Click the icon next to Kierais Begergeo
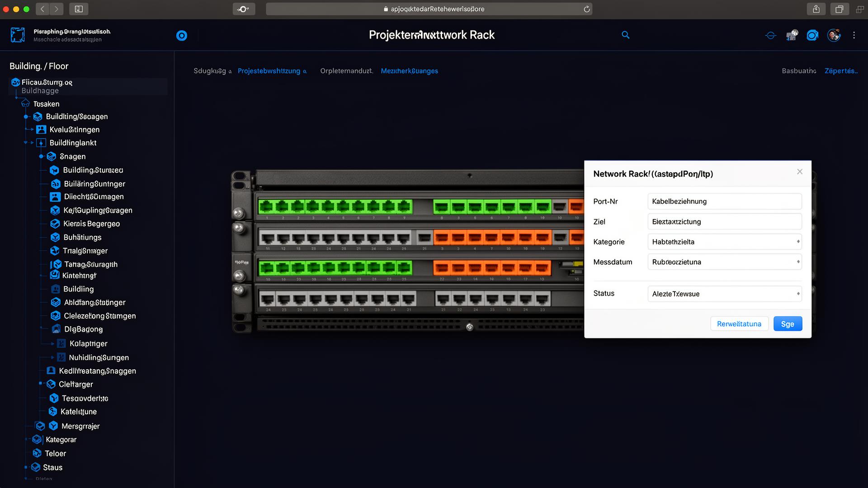The width and height of the screenshot is (868, 488). pyautogui.click(x=55, y=224)
